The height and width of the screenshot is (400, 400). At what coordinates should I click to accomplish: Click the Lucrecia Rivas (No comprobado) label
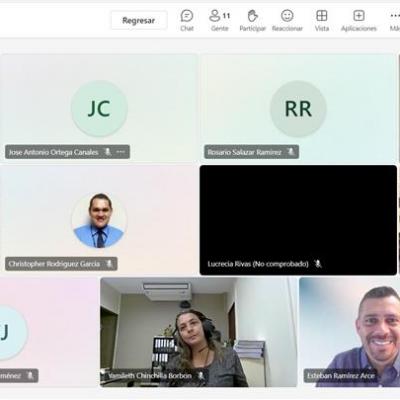[x=258, y=264]
